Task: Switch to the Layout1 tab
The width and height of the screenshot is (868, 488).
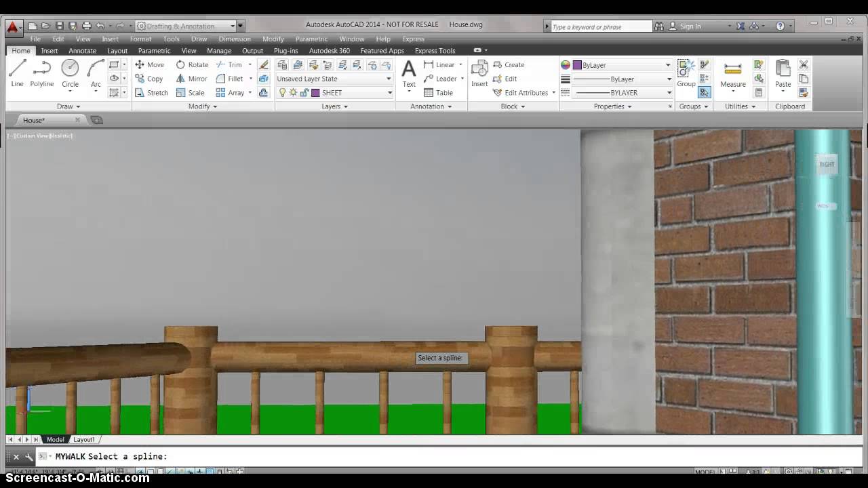Action: (84, 440)
